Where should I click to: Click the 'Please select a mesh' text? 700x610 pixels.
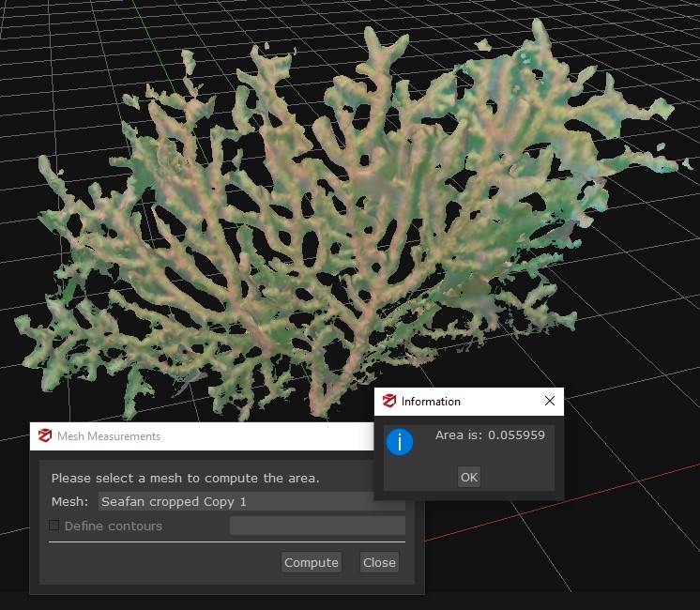185,479
